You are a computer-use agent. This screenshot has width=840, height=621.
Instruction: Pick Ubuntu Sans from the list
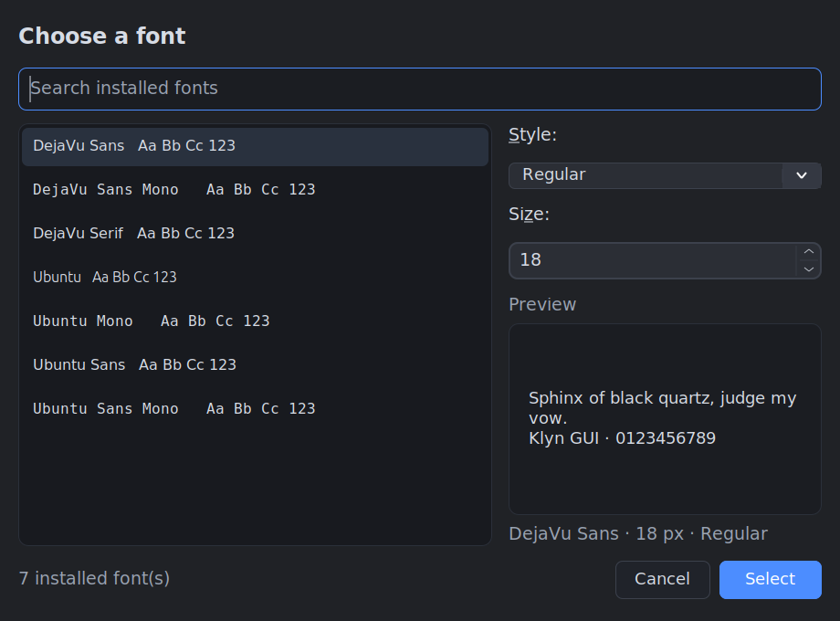[255, 365]
